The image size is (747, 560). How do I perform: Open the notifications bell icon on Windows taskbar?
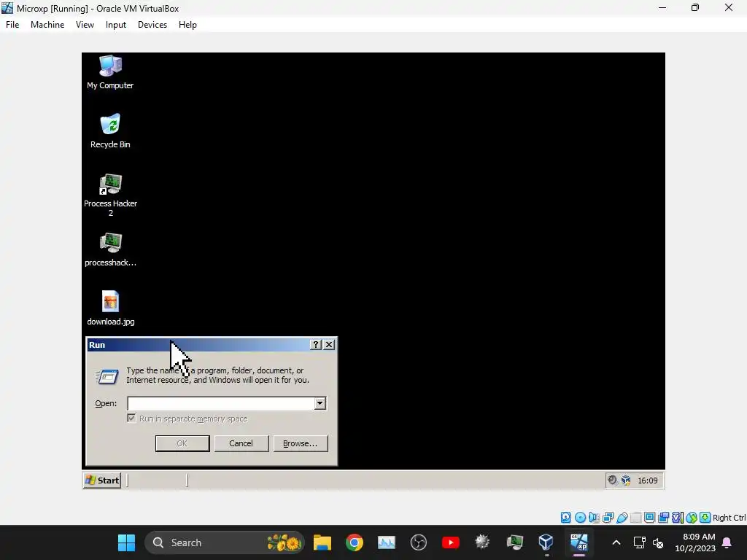(x=727, y=542)
